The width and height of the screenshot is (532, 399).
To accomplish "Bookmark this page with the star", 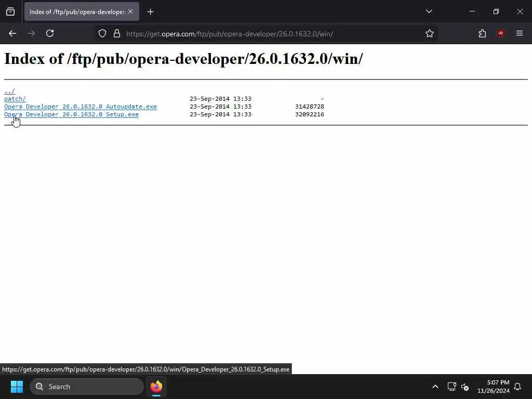I will (430, 33).
